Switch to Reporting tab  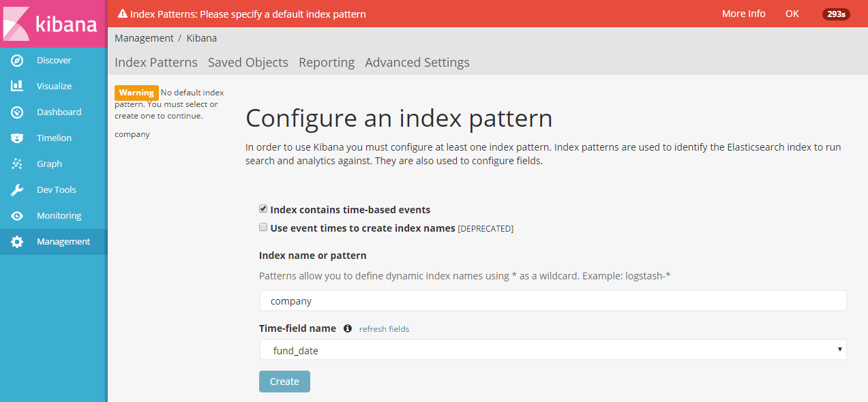coord(327,62)
